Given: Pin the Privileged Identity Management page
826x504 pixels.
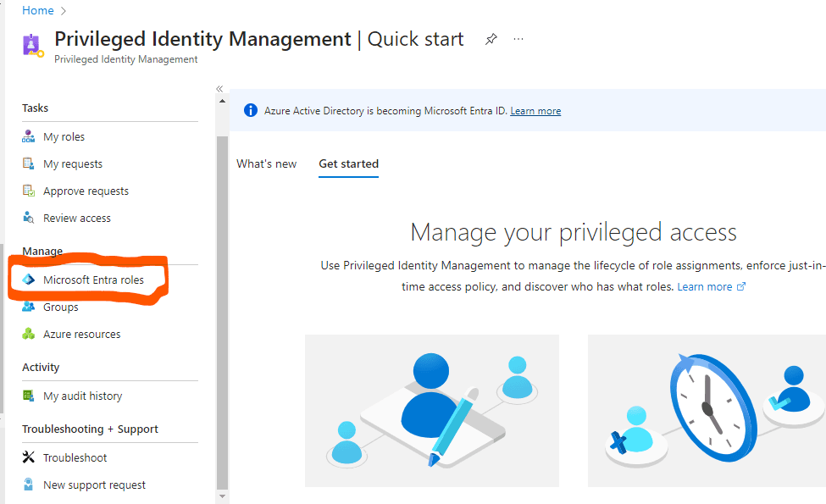Looking at the screenshot, I should coord(491,39).
